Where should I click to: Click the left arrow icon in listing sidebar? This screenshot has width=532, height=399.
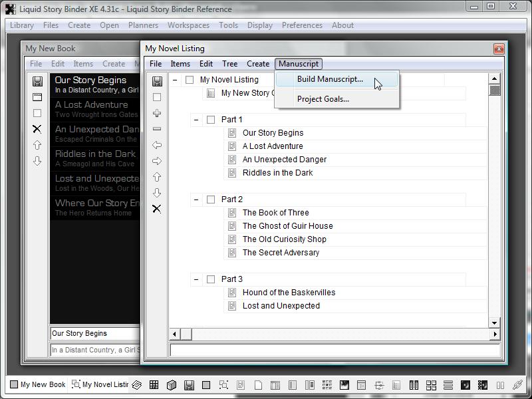point(157,145)
